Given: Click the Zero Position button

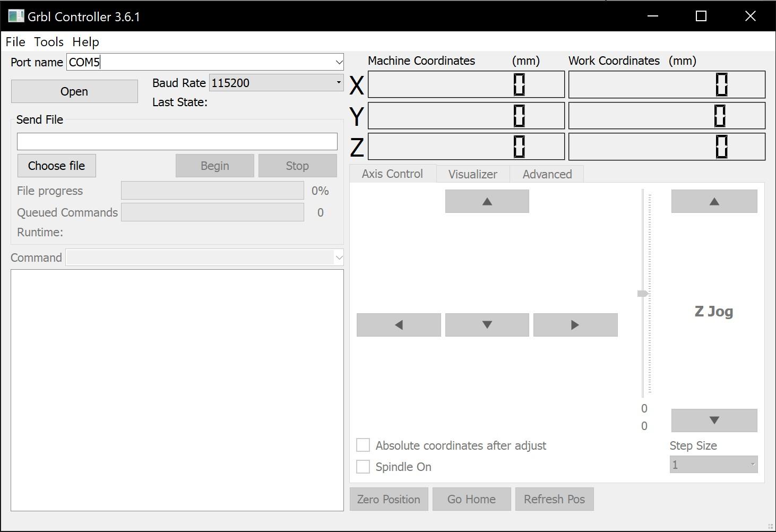Looking at the screenshot, I should coord(389,499).
